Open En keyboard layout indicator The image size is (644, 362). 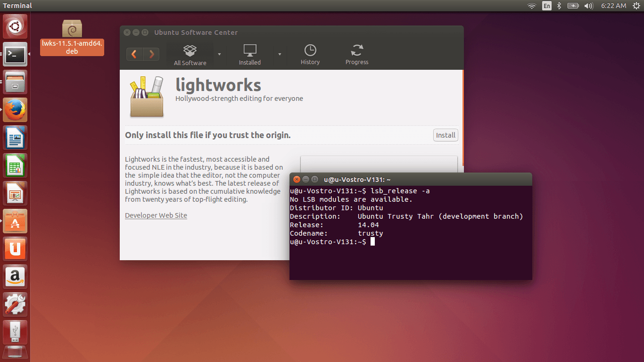click(x=547, y=6)
